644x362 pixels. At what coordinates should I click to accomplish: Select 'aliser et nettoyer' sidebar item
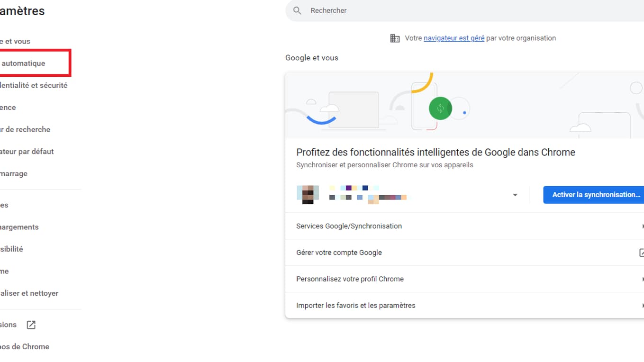[29, 293]
